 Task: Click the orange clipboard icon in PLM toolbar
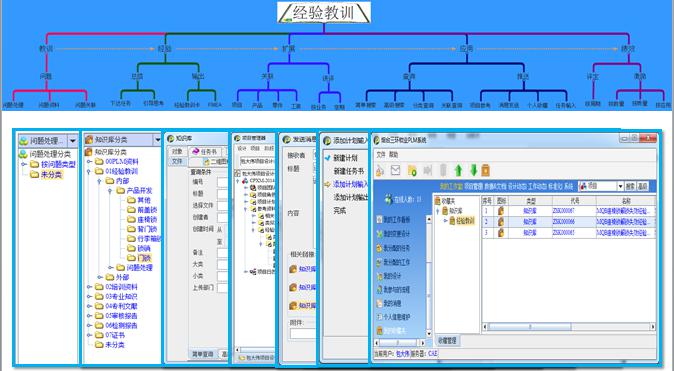coord(486,170)
